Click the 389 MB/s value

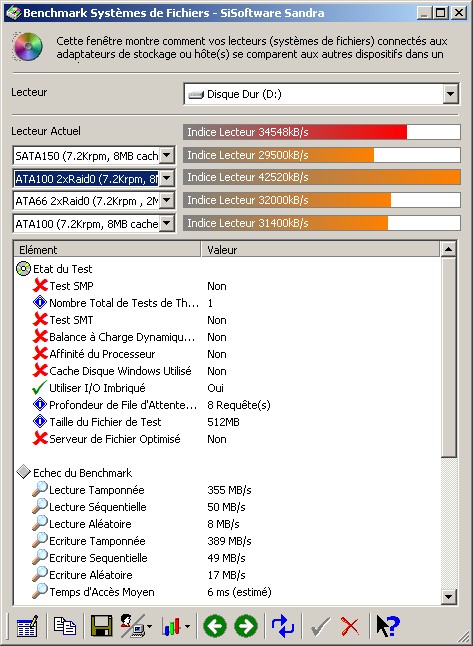(229, 541)
